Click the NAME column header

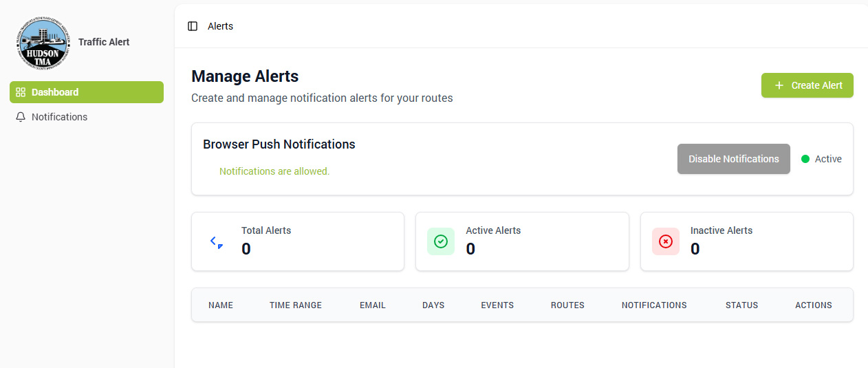pos(221,305)
